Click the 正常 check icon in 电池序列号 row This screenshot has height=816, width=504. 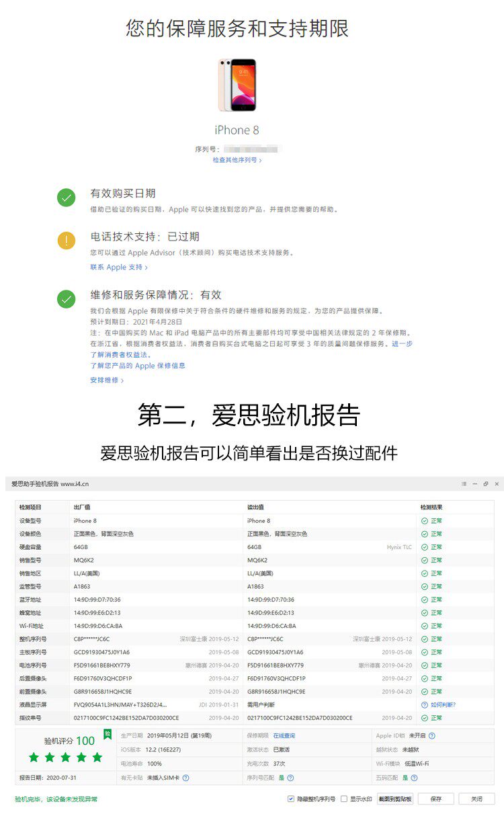click(x=424, y=665)
